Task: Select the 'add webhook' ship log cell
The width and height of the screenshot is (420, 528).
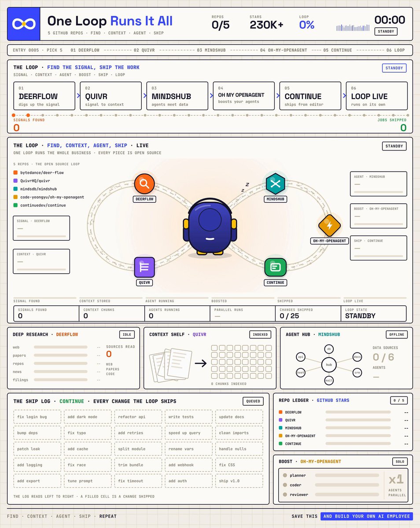Action: click(188, 465)
